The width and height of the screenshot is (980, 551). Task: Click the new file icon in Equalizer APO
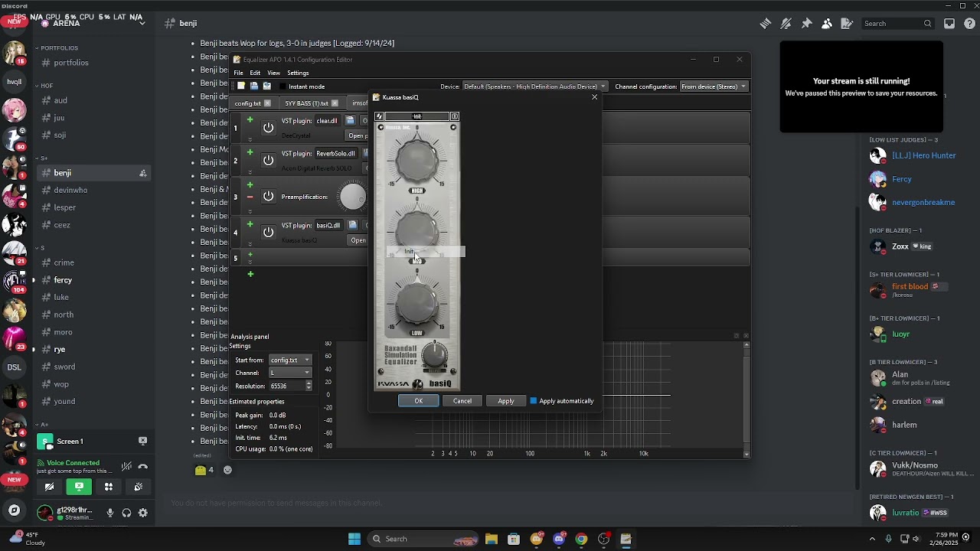241,86
